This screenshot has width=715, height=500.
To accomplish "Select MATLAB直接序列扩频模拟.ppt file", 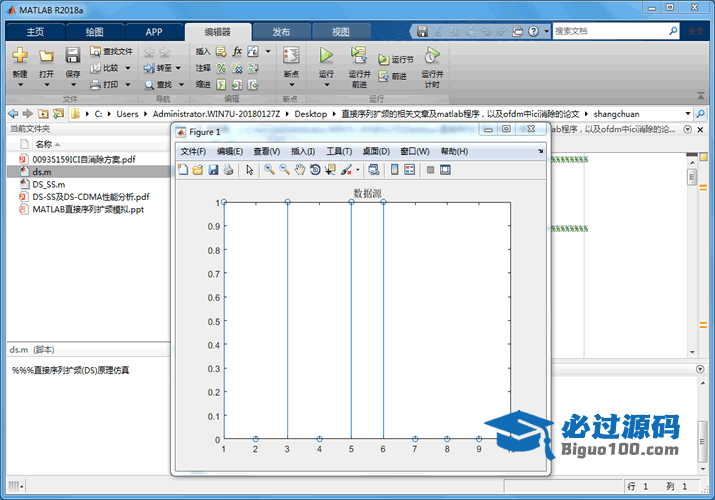I will pos(89,209).
